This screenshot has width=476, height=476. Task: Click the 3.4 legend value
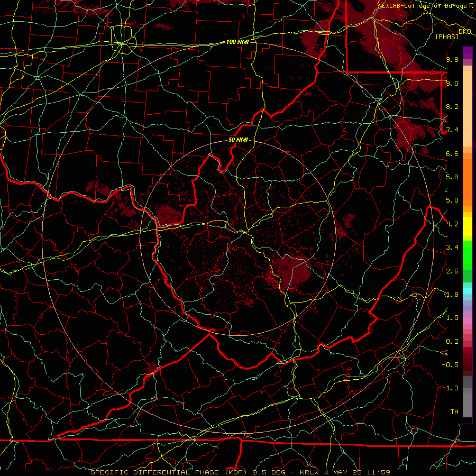point(452,248)
